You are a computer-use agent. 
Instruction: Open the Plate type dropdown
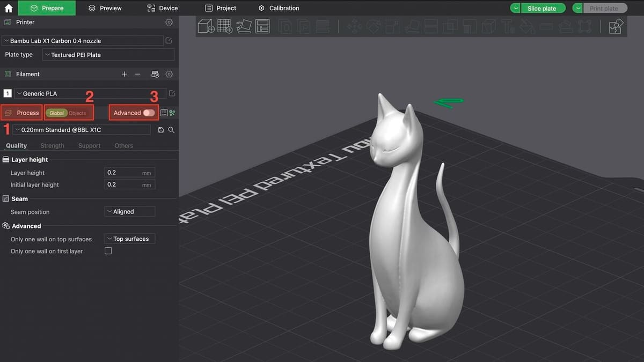coord(108,55)
